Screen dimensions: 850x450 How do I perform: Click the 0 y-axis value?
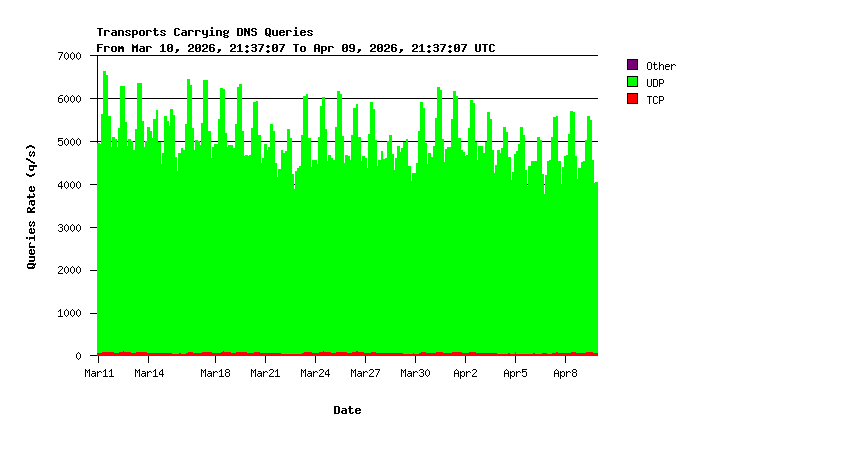[x=79, y=356]
